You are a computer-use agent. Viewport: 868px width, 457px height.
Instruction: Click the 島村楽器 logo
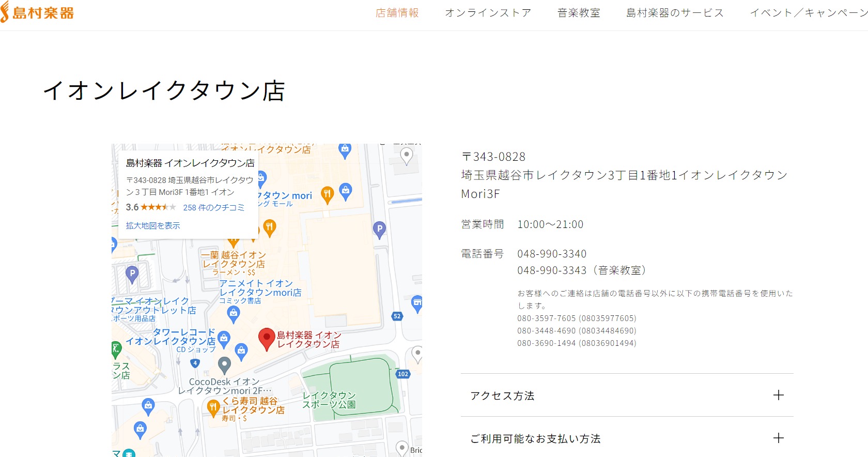37,12
